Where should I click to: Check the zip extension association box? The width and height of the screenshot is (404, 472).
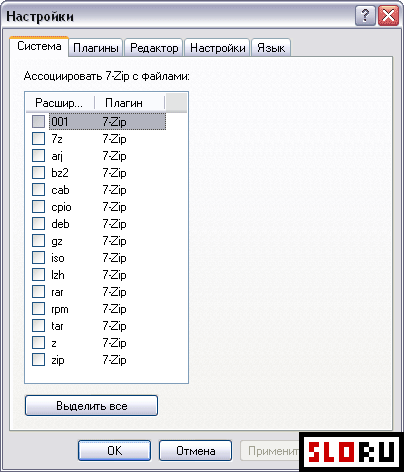[x=38, y=360]
